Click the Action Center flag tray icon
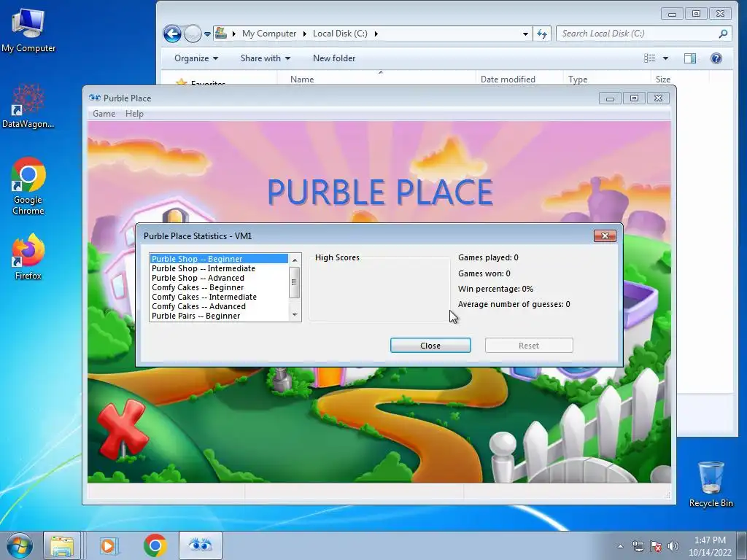The image size is (747, 560). (x=656, y=546)
